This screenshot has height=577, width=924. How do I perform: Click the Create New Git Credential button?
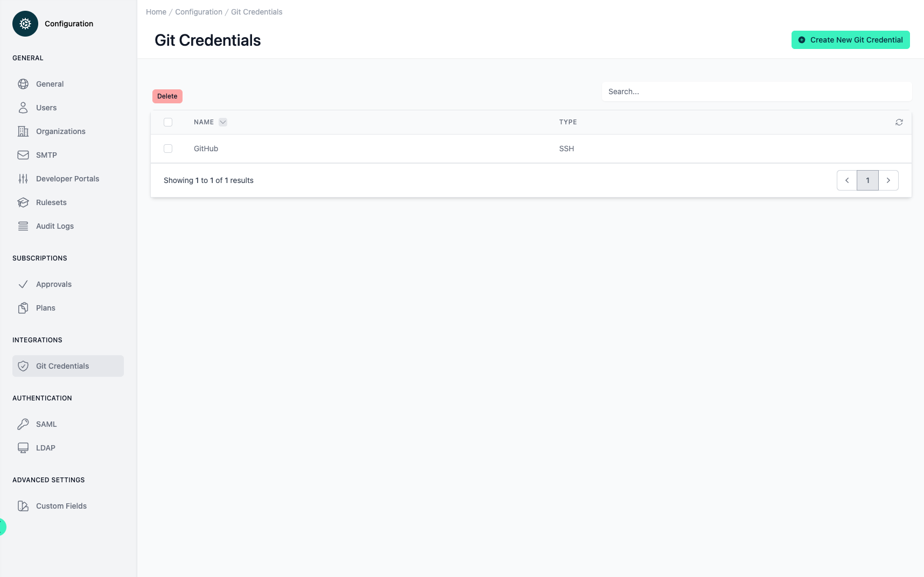coord(850,40)
